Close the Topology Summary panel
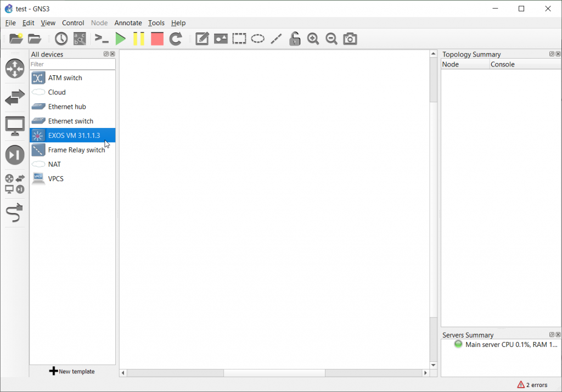This screenshot has height=392, width=562. (x=558, y=54)
